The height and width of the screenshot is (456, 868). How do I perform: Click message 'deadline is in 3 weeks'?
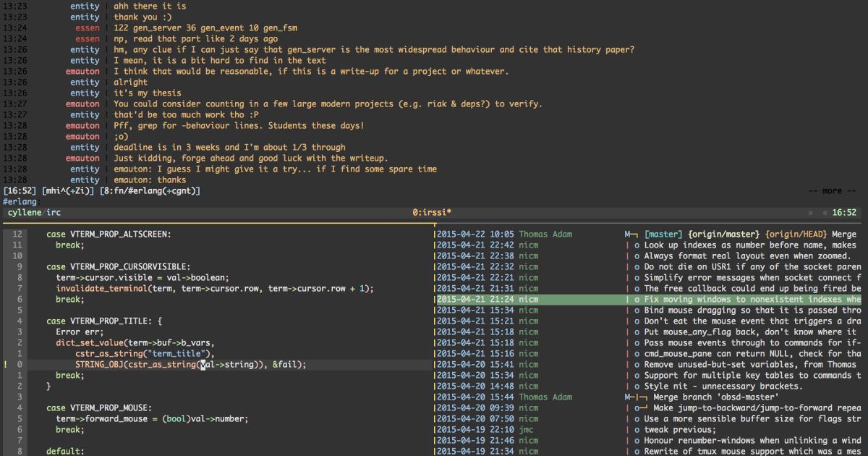[229, 148]
